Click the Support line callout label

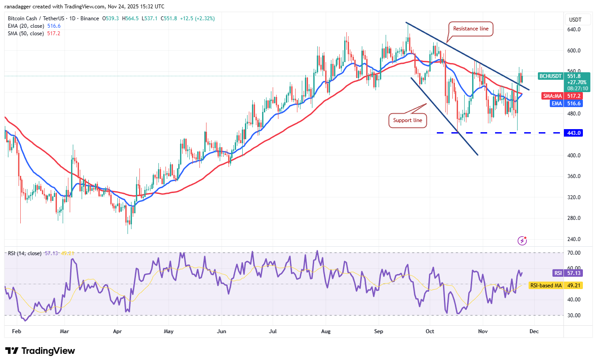coord(408,120)
